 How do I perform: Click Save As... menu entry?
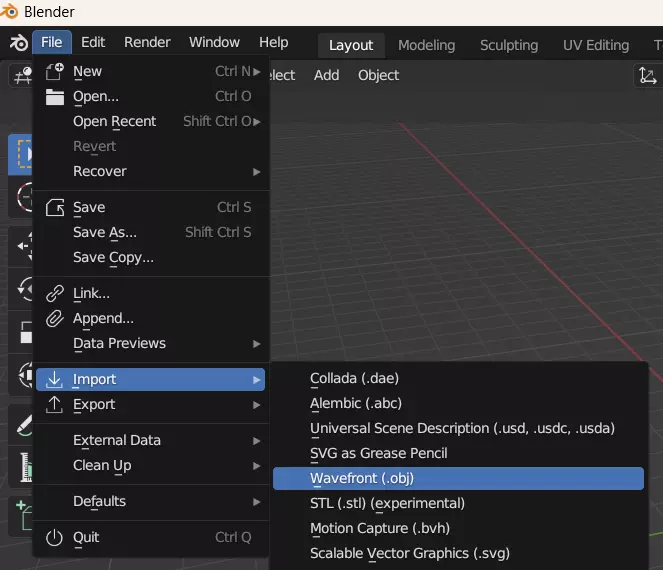click(x=105, y=232)
